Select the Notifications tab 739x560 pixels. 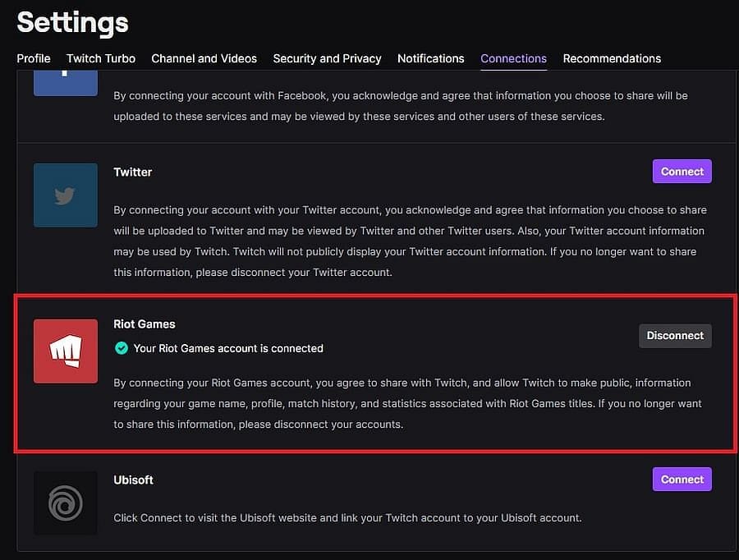tap(431, 58)
